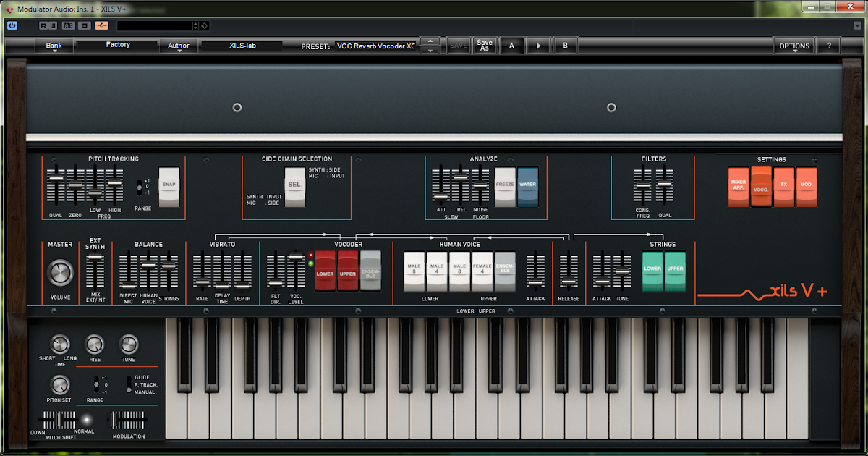Select previous preset with up arrow

tap(430, 41)
